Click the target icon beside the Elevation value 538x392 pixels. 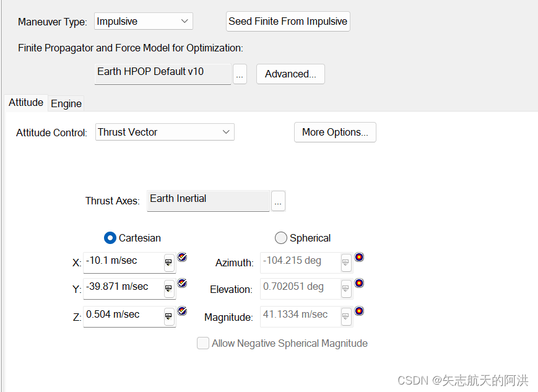360,283
